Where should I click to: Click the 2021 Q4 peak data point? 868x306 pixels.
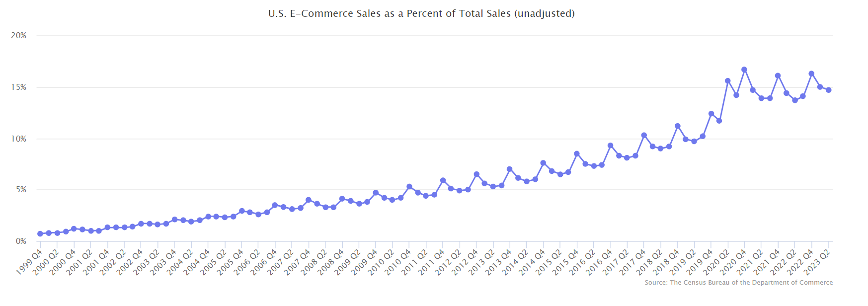[x=778, y=76]
